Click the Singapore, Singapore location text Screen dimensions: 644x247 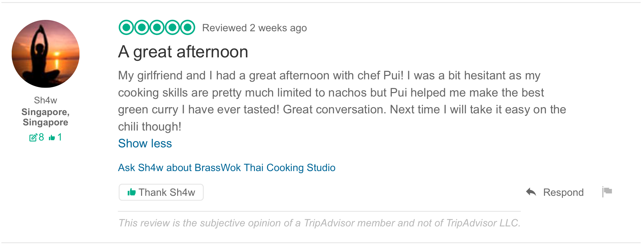click(45, 117)
